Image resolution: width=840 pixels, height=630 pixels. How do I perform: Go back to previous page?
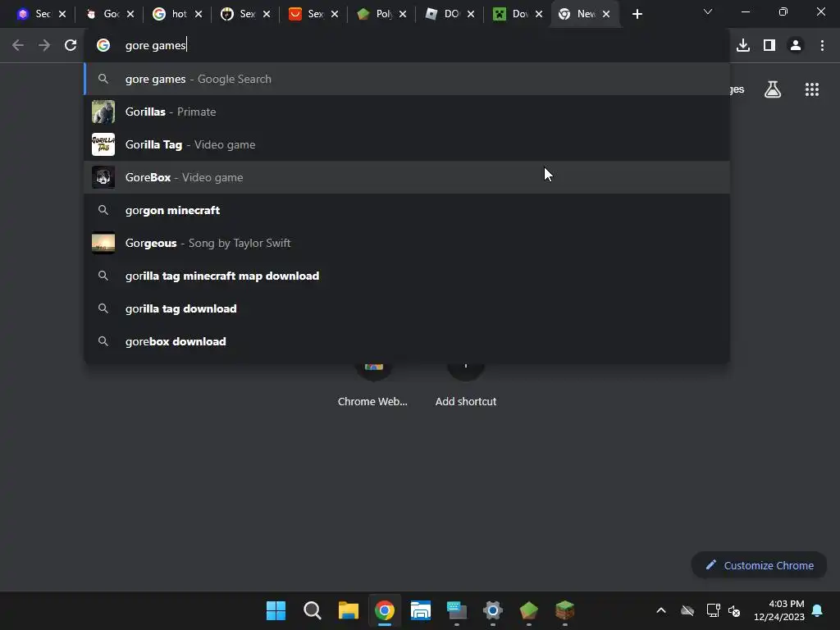pos(18,46)
